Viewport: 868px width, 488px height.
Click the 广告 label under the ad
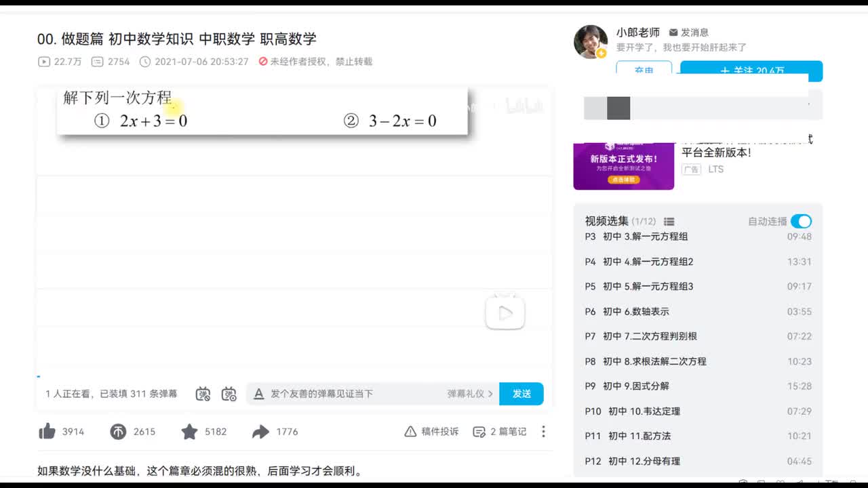pyautogui.click(x=692, y=169)
